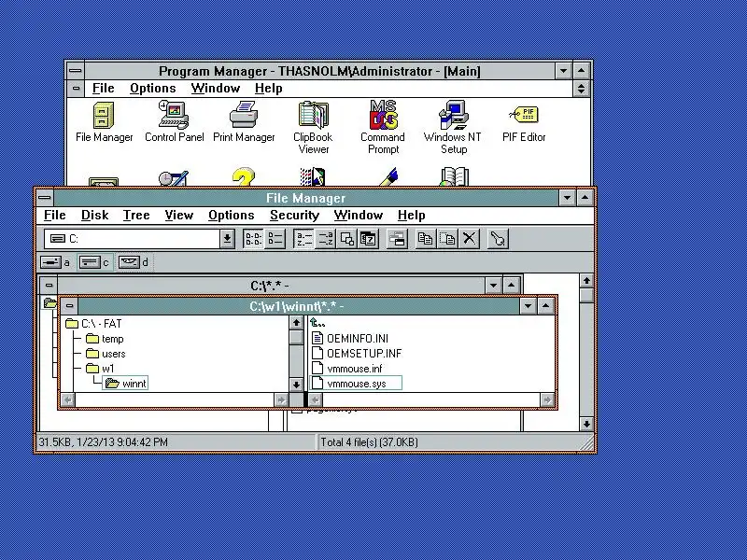Viewport: 747px width, 560px height.
Task: Open File menu in File Manager
Action: click(55, 216)
